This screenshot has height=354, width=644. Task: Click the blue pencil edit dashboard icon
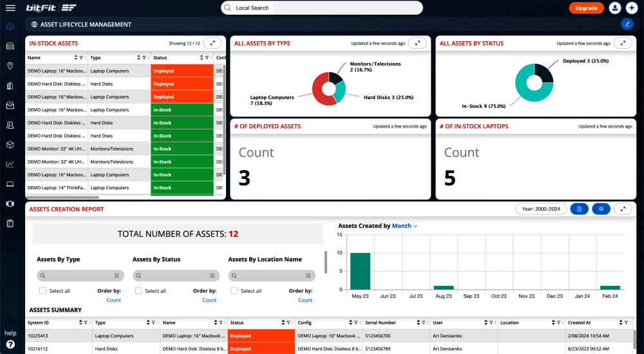click(627, 24)
